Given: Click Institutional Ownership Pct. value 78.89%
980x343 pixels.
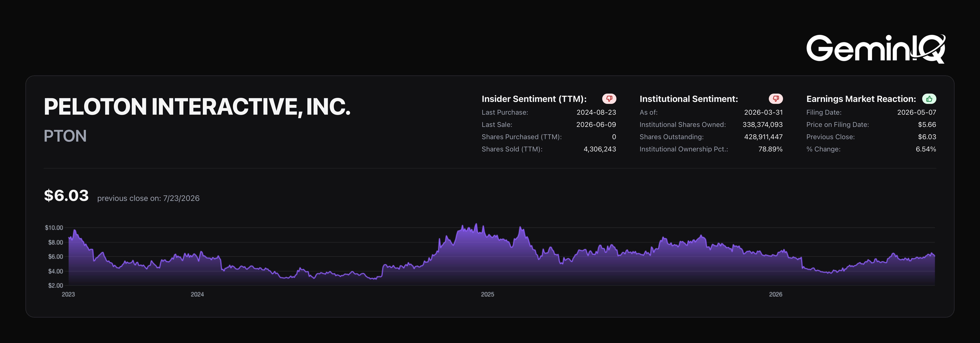Looking at the screenshot, I should (x=770, y=149).
